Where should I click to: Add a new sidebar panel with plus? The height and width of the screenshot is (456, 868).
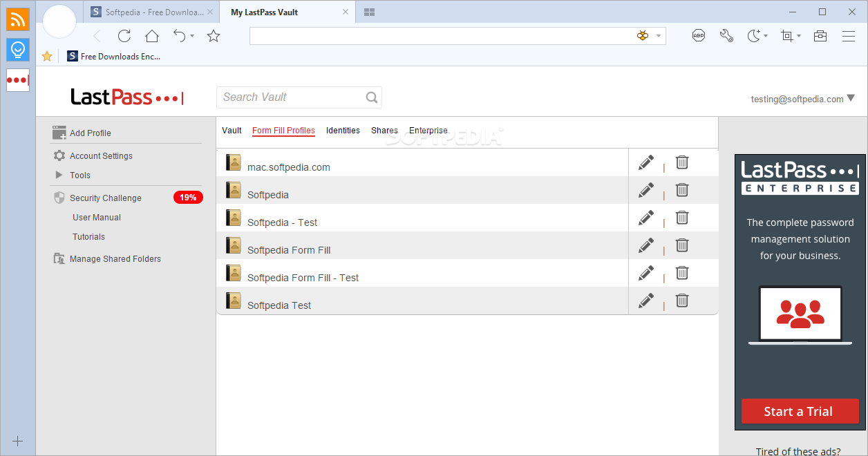point(18,441)
